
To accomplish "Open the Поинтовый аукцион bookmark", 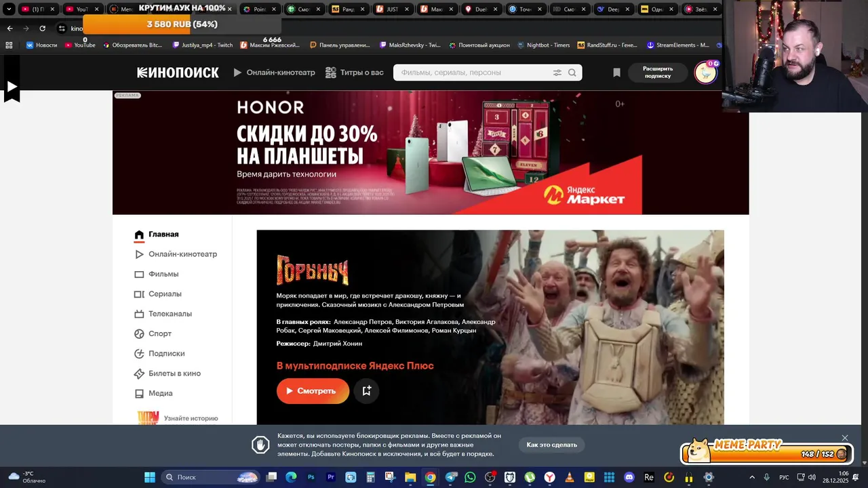I will tap(478, 45).
